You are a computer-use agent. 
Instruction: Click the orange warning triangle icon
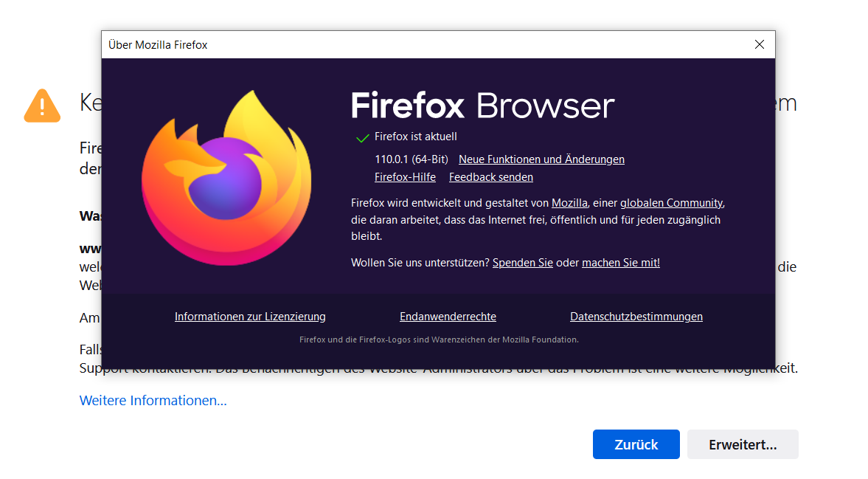point(42,106)
